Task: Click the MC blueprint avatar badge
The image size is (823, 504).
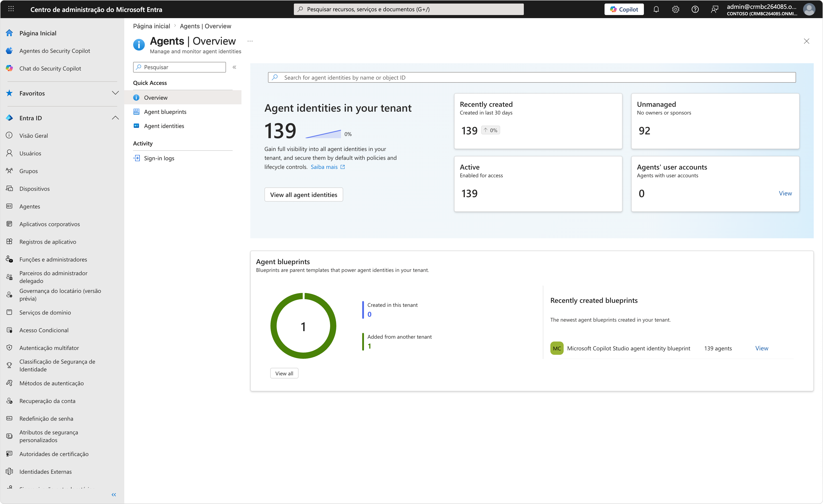Action: coord(557,348)
